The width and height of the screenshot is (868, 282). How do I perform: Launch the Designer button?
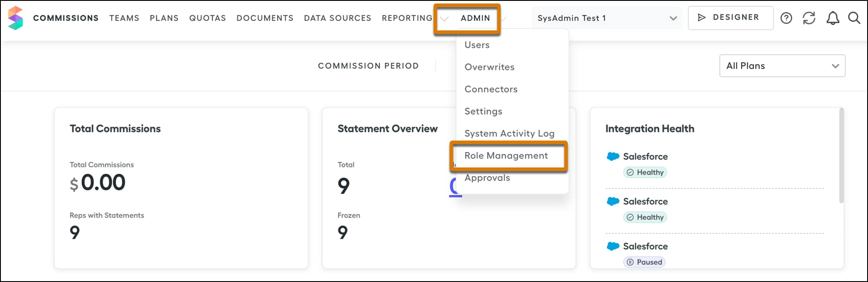[730, 18]
